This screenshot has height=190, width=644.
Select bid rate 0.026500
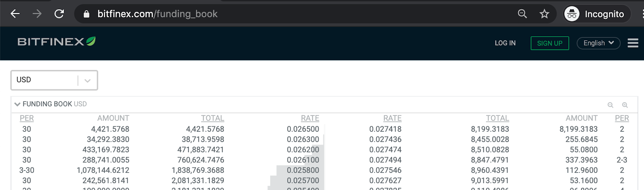click(303, 129)
